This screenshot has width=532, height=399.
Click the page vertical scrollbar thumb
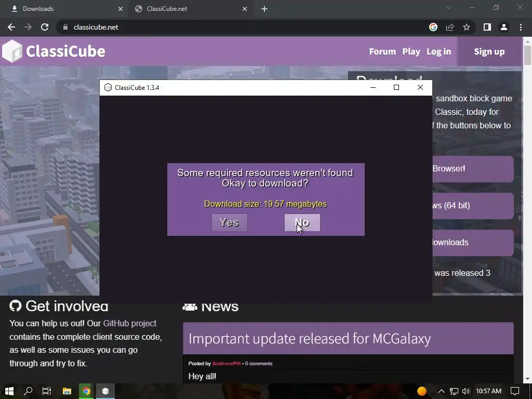coord(527,55)
